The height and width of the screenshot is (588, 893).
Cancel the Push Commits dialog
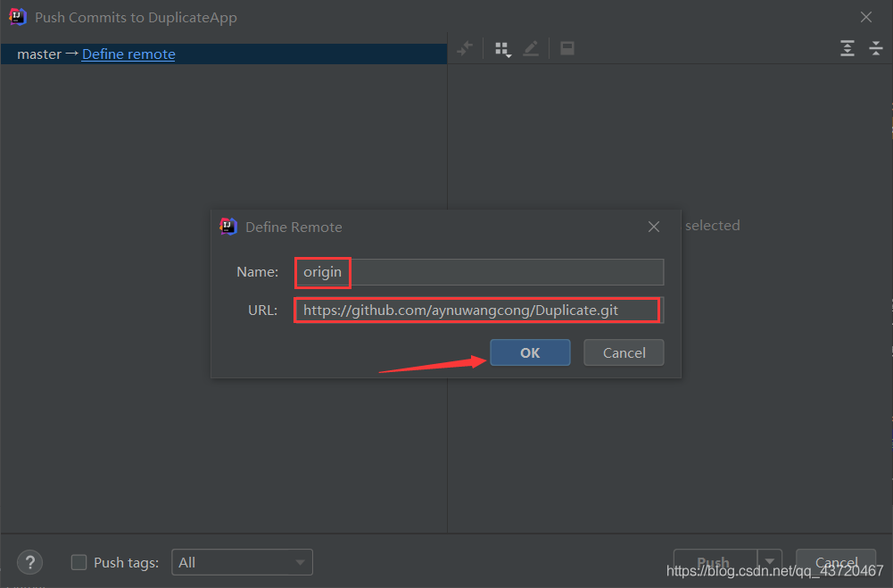[836, 562]
